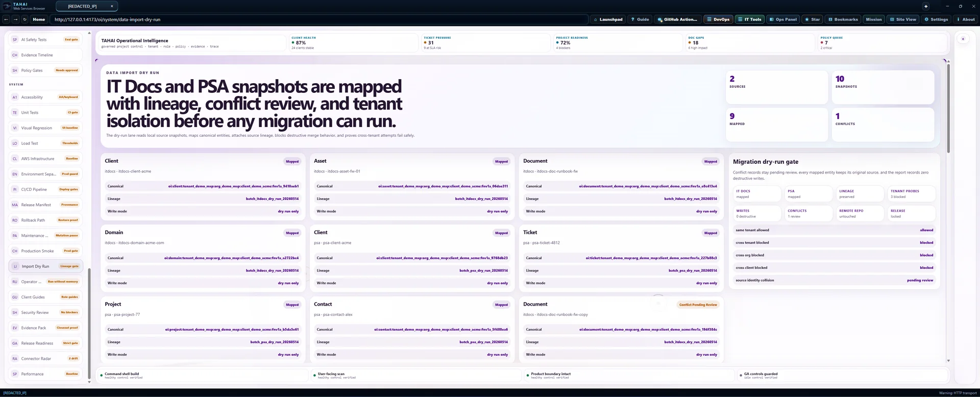Open the Evidence Timeline sidebar item
The height and width of the screenshot is (397, 980).
(x=45, y=55)
